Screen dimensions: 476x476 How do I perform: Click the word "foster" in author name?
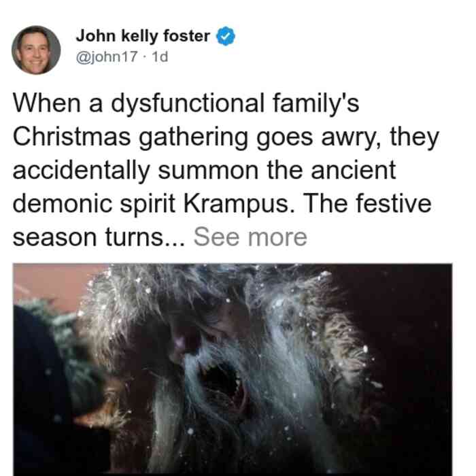point(186,36)
